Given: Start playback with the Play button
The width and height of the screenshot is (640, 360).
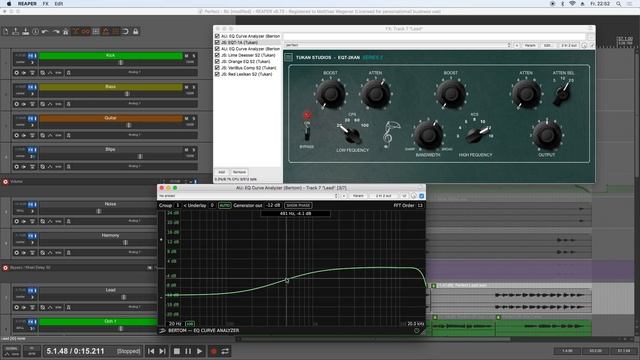Looking at the screenshot, I should pos(199,351).
